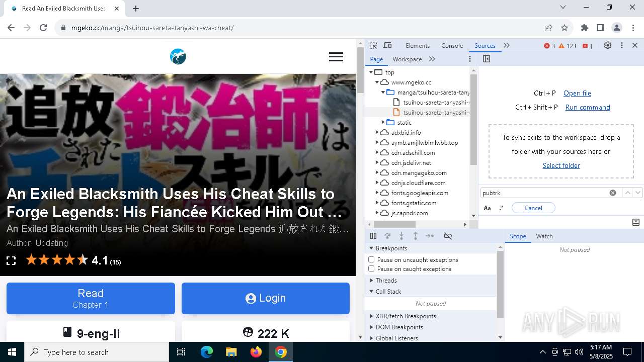This screenshot has height=362, width=644.
Task: Click the show console drawer icon
Action: (x=636, y=222)
